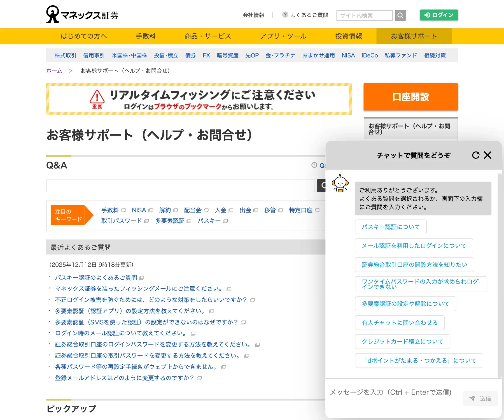Click the Q&A search input box

point(180,185)
